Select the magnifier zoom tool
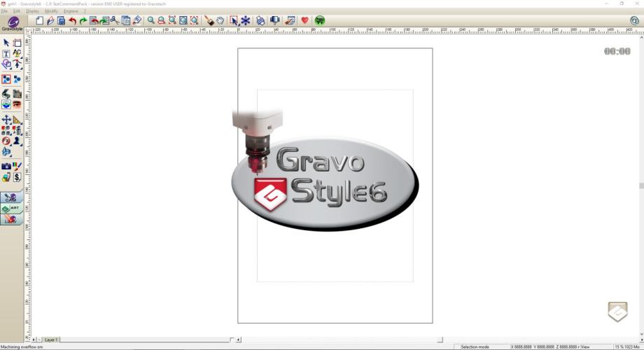Image resolution: width=644 pixels, height=350 pixels. 151,20
